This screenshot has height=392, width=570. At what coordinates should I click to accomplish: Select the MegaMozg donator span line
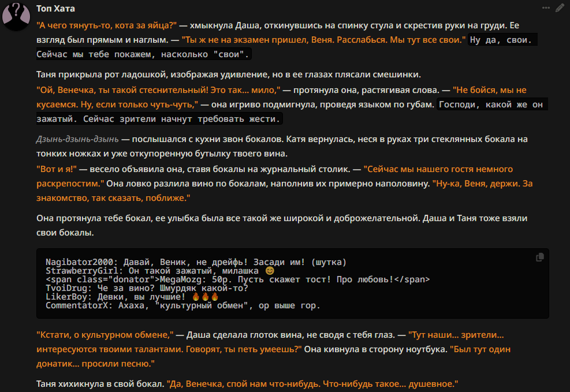tap(238, 279)
